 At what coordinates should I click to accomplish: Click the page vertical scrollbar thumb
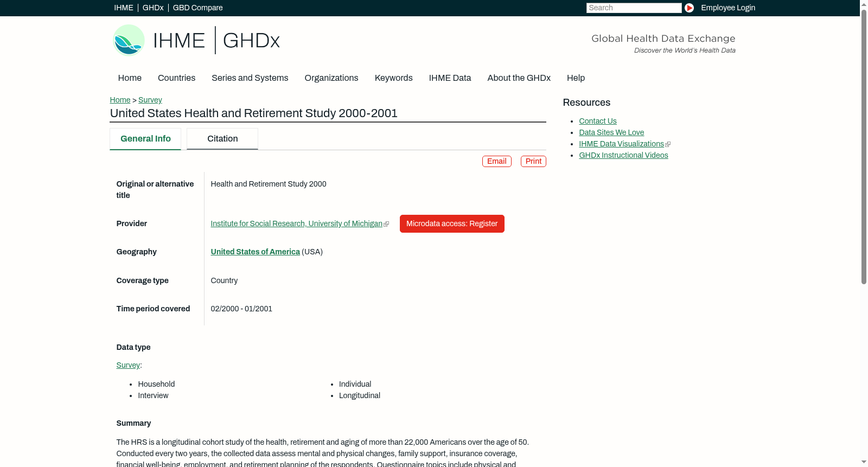coord(864,146)
